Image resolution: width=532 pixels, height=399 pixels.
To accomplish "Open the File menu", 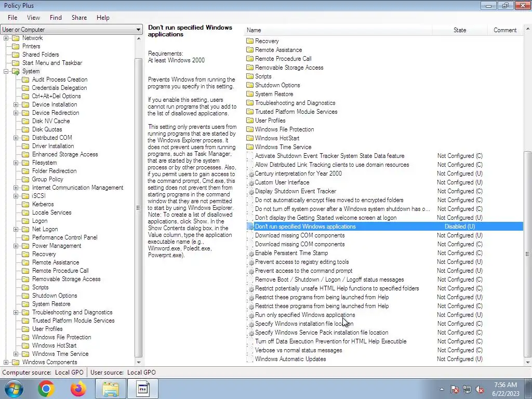I will 12,18.
